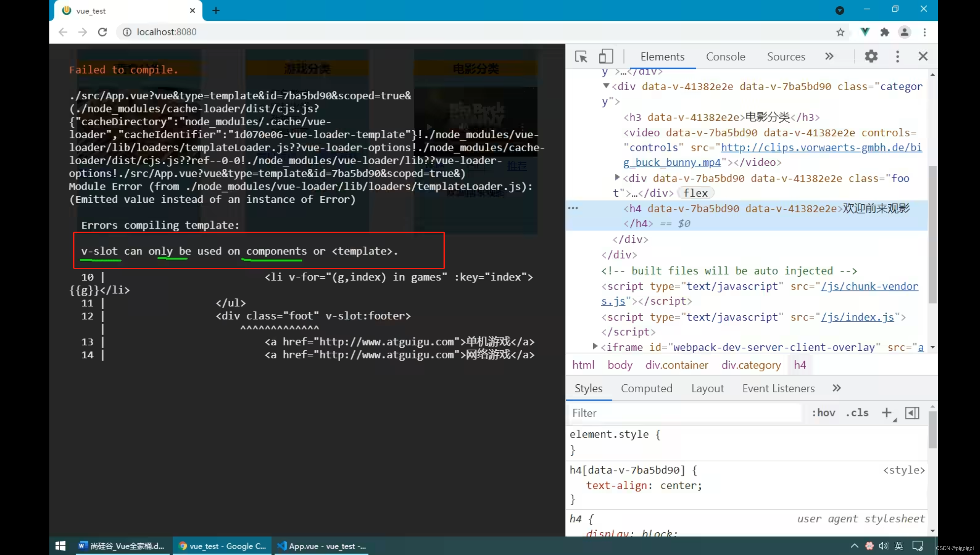Open site information icon in address bar
Image resolution: width=980 pixels, height=555 pixels.
[127, 32]
